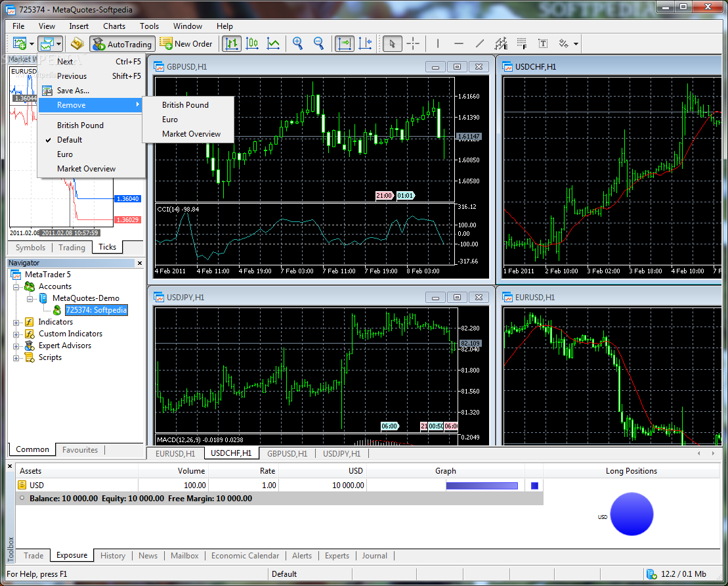
Task: Click the MetaTrader 5 root icon
Action: pyautogui.click(x=16, y=275)
